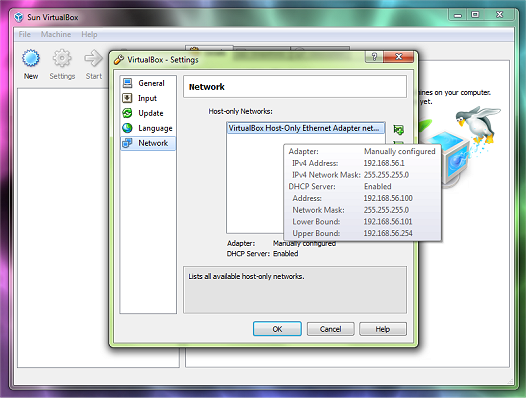Click the question mark help button in title bar
Viewport: 526px width, 398px height.
(374, 57)
